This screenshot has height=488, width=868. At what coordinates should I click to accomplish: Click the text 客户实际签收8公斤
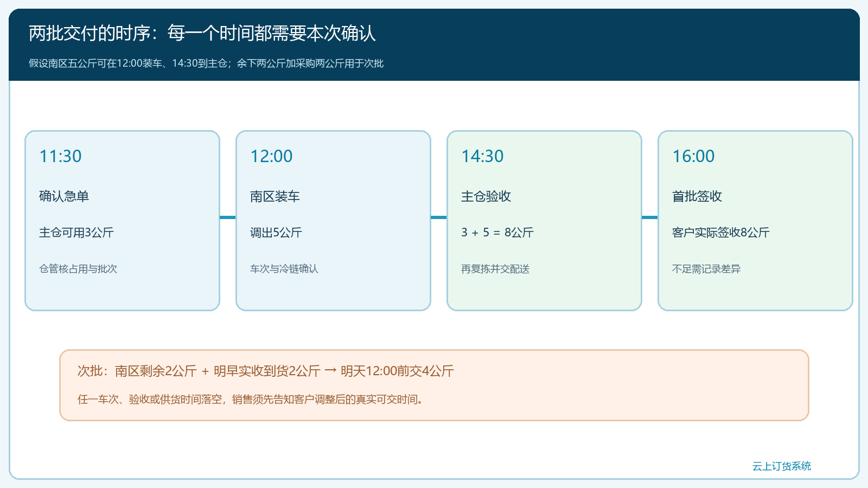[x=721, y=233]
